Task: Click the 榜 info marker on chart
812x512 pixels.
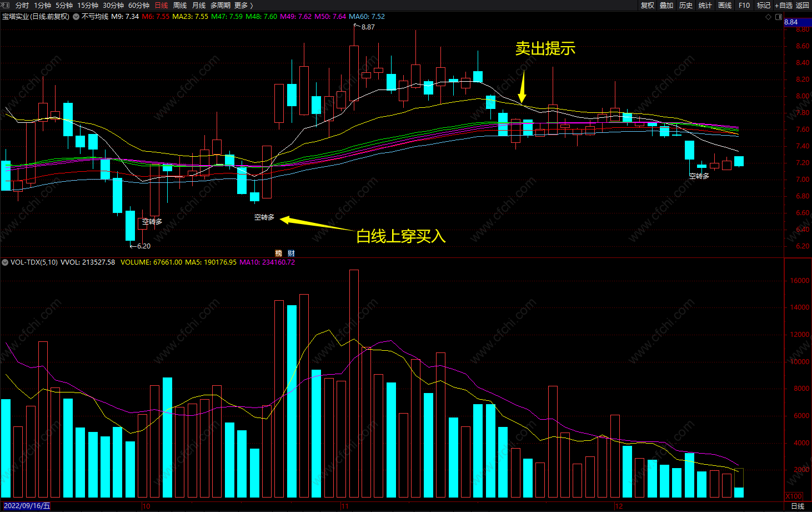Action: (279, 253)
